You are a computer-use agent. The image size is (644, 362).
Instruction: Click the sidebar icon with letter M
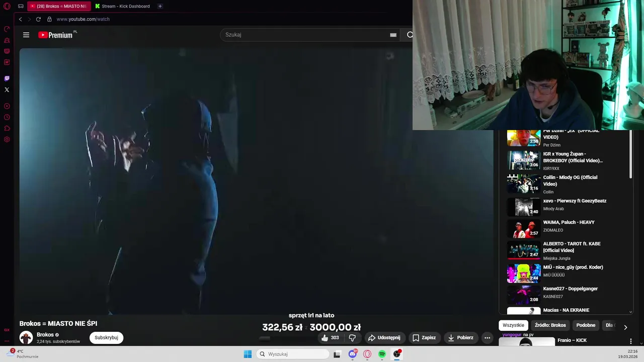point(7,62)
